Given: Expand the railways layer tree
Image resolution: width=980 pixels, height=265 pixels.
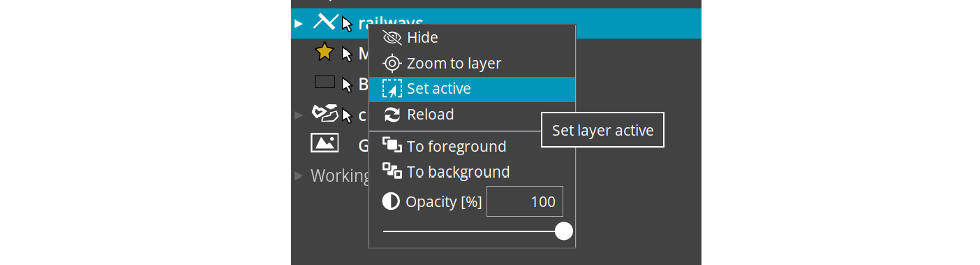Looking at the screenshot, I should (299, 23).
